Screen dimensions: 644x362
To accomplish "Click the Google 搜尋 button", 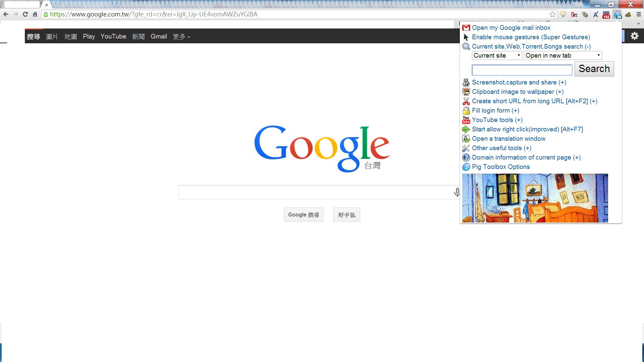I will tap(303, 215).
